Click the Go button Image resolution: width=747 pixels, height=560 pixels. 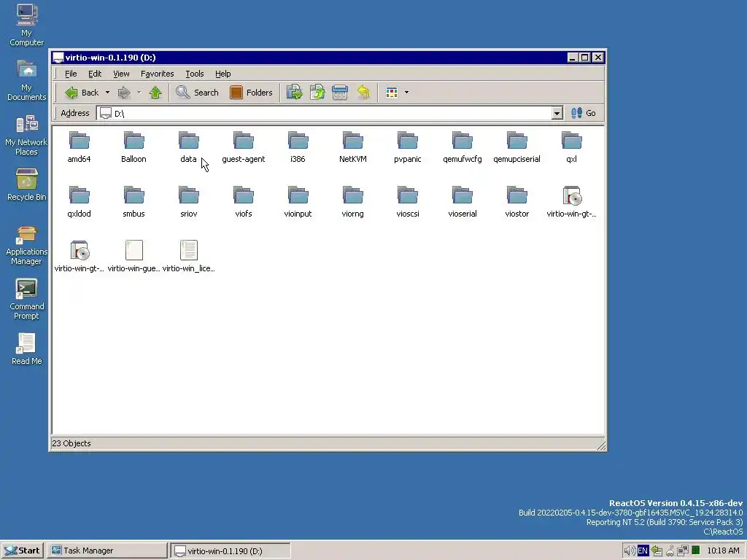coord(584,113)
